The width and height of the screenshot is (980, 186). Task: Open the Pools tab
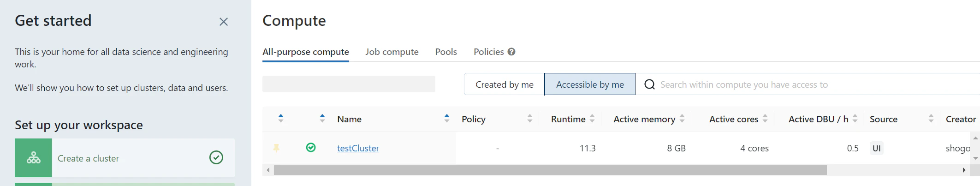tap(446, 52)
